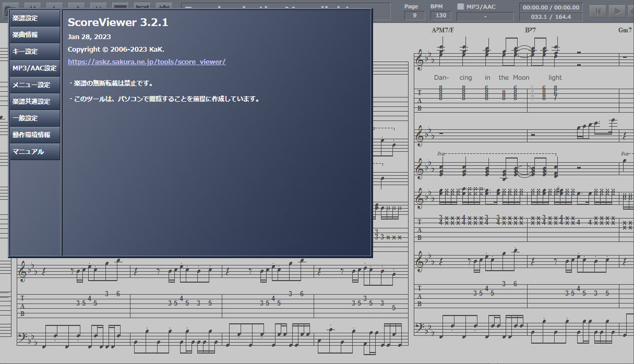Open the audio file selector below MP3/AAC
Image resolution: width=634 pixels, height=364 pixels.
tap(484, 16)
